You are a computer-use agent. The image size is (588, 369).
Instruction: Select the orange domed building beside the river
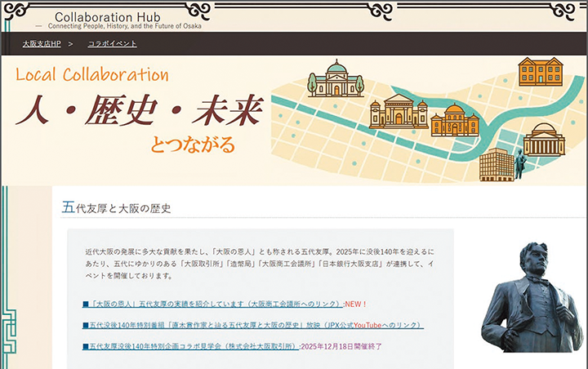(x=455, y=120)
